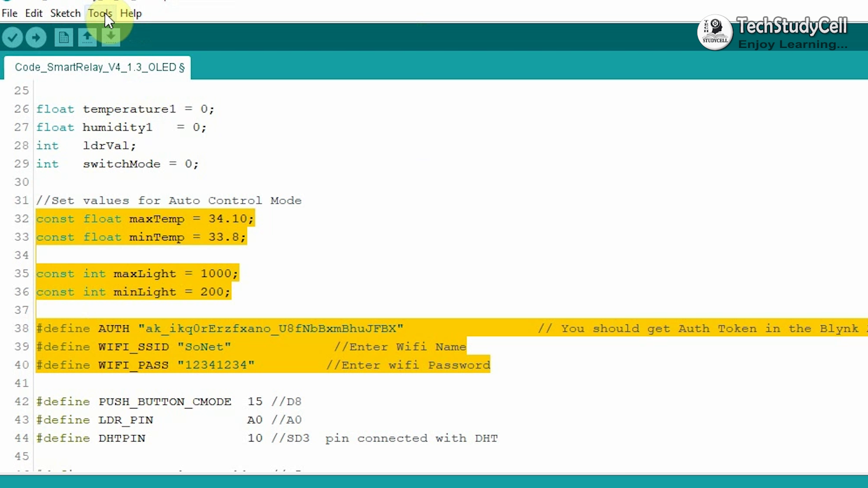This screenshot has height=488, width=868.
Task: Click the WIFI_PASS "12341234" value
Action: (x=216, y=365)
